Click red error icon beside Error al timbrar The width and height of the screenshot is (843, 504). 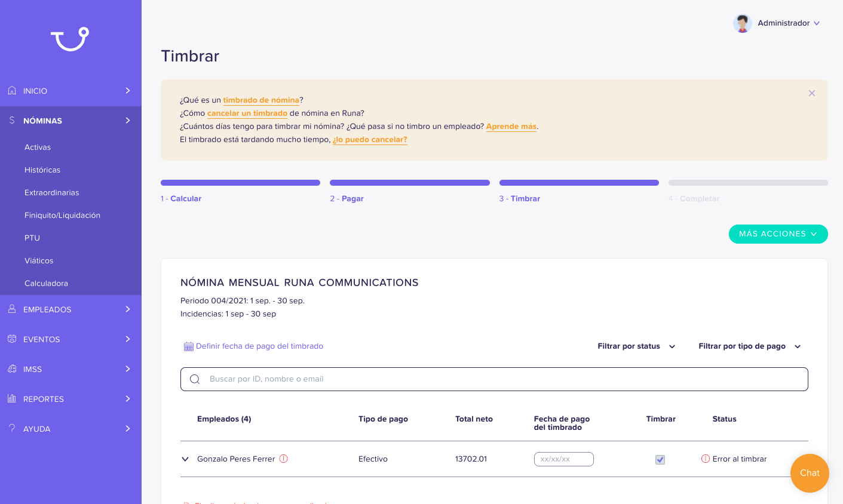706,459
